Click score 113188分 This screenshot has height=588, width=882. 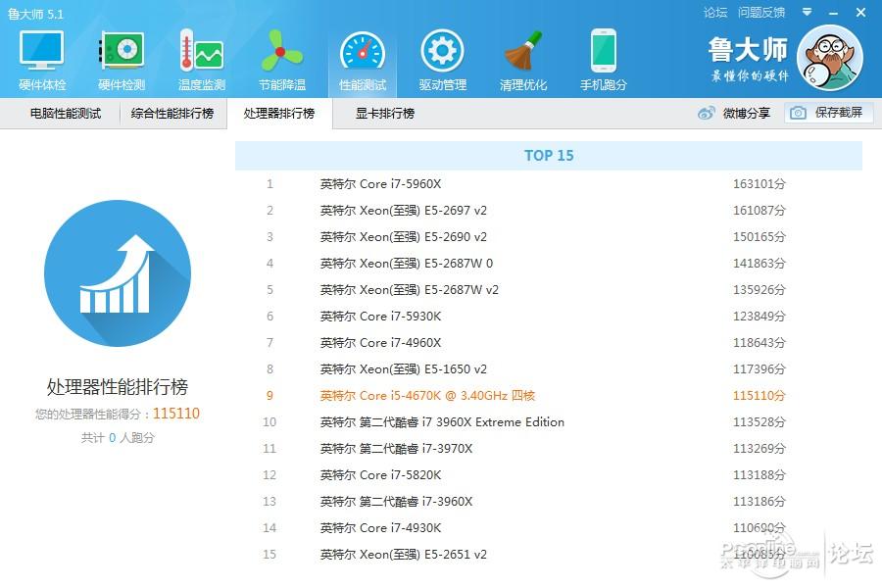tap(759, 475)
